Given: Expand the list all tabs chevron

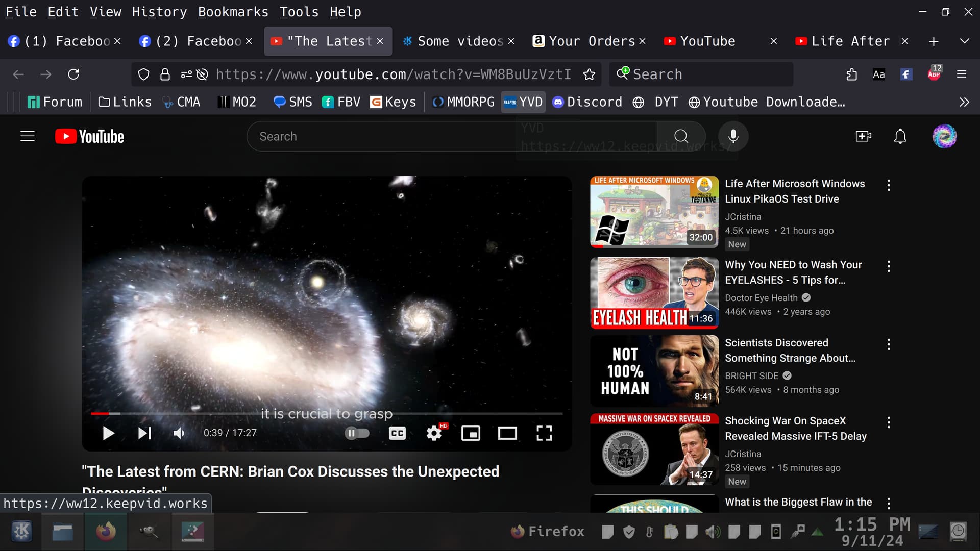Looking at the screenshot, I should (x=964, y=41).
